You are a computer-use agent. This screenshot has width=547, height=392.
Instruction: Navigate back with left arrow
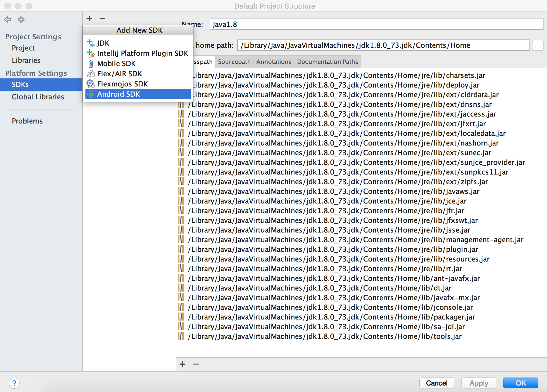(8, 20)
